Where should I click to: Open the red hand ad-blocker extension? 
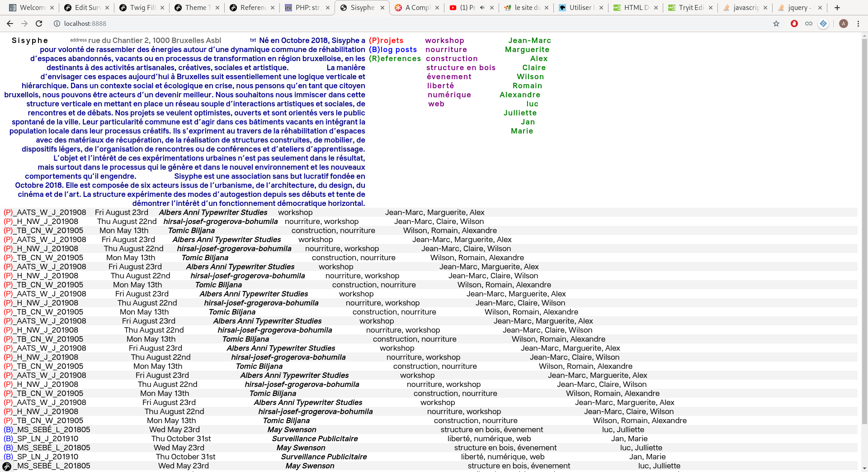tap(794, 24)
